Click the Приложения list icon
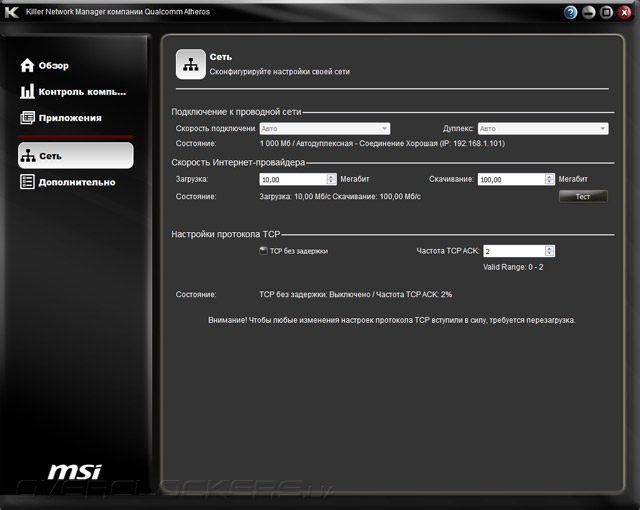The height and width of the screenshot is (510, 640). coord(27,118)
